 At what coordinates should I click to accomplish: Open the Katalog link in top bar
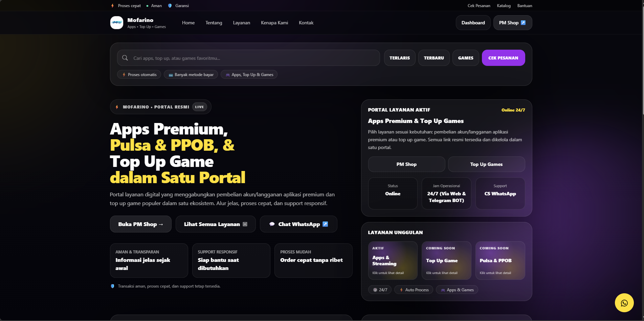click(x=504, y=6)
